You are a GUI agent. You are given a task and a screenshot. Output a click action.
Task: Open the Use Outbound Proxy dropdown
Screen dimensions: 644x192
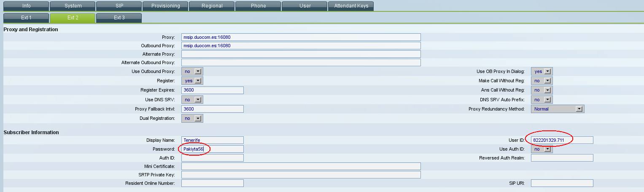point(192,72)
